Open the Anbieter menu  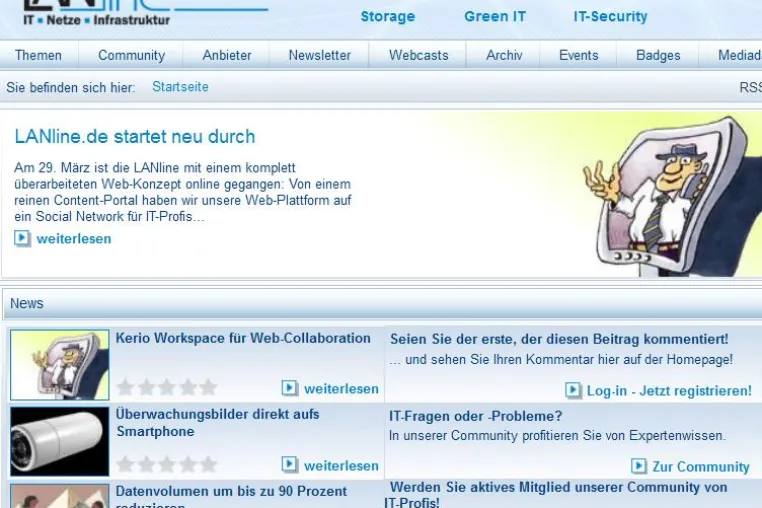pos(227,55)
